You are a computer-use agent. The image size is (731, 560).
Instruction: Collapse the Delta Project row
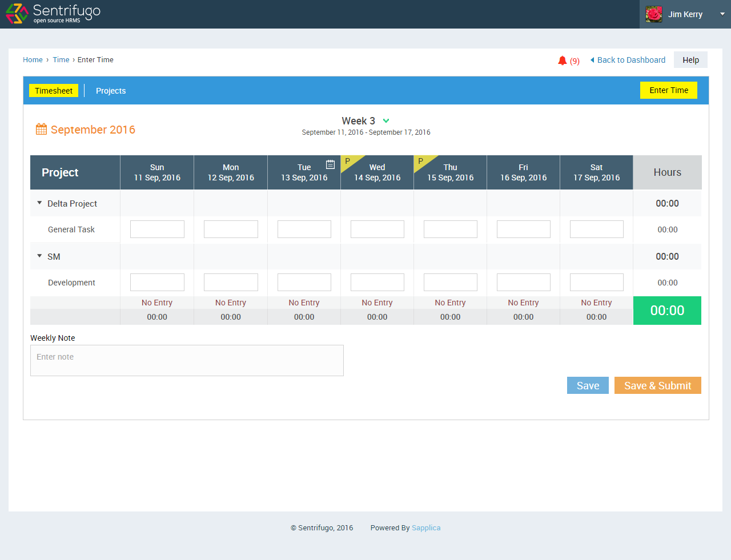point(39,202)
